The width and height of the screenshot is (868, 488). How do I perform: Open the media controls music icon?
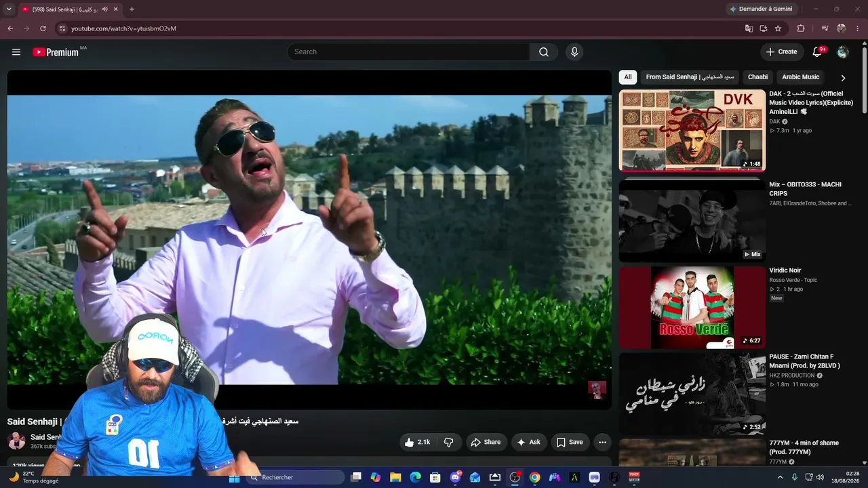pos(825,28)
